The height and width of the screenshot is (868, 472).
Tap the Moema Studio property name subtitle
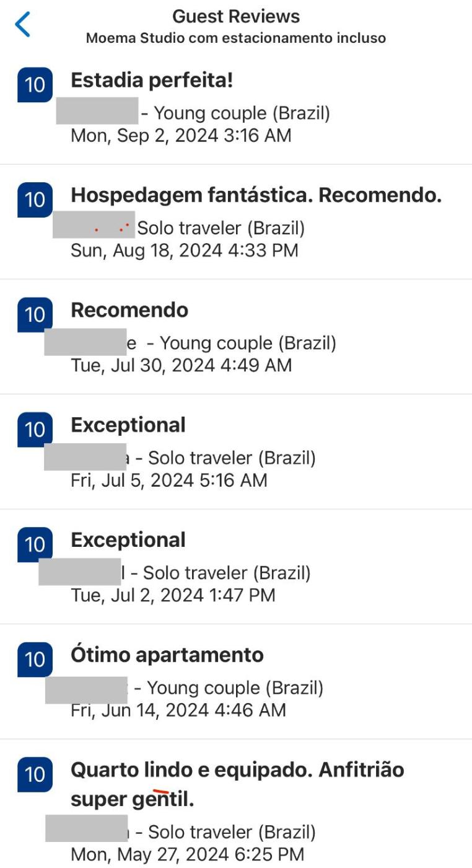pos(236,38)
